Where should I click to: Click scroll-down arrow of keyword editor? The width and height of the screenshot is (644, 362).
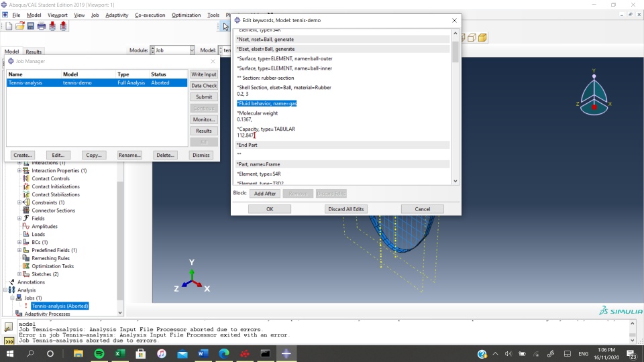pos(455,181)
